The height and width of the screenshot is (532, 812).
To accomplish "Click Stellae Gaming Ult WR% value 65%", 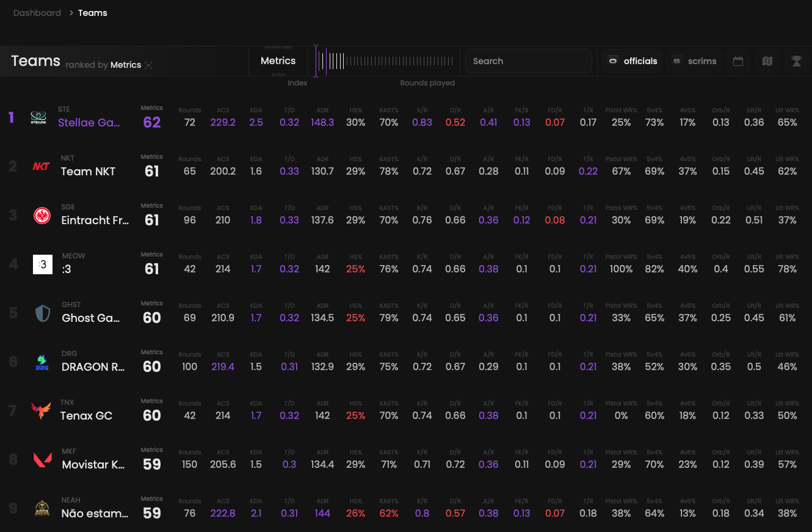I will (788, 122).
